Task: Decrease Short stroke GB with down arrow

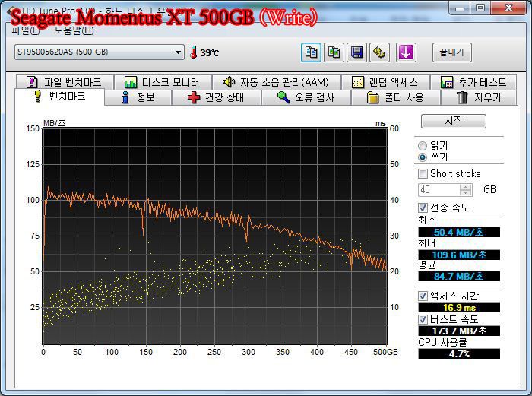Action: 466,192
